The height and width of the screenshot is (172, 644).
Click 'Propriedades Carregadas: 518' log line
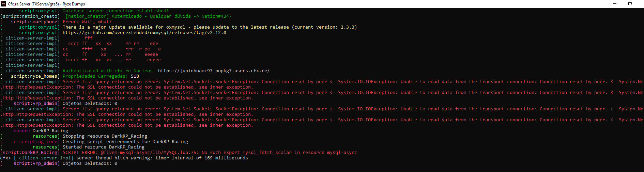[101, 76]
